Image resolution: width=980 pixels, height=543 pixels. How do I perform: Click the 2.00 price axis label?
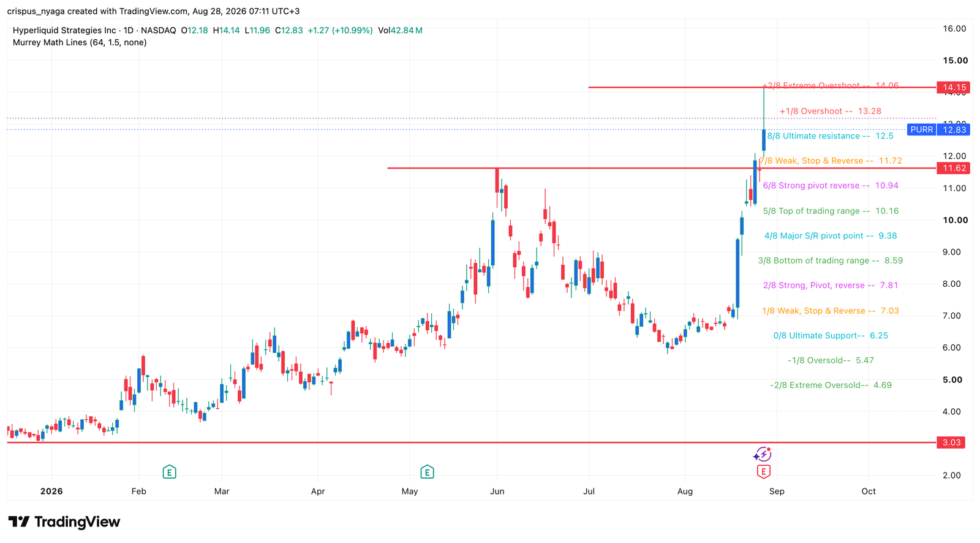click(x=951, y=475)
